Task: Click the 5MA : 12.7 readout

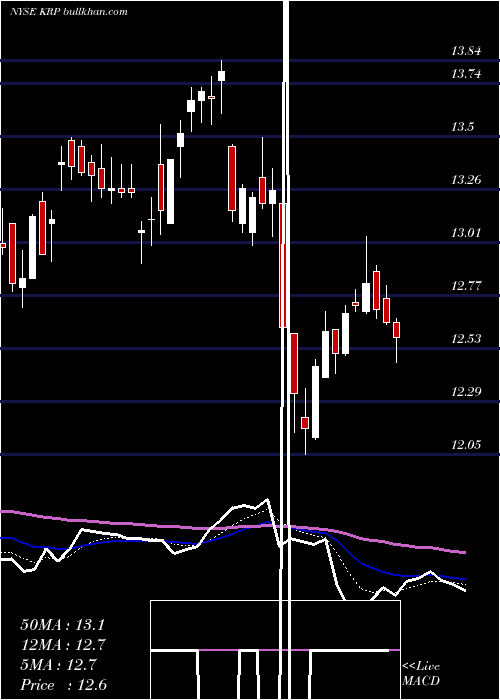Action: click(58, 665)
